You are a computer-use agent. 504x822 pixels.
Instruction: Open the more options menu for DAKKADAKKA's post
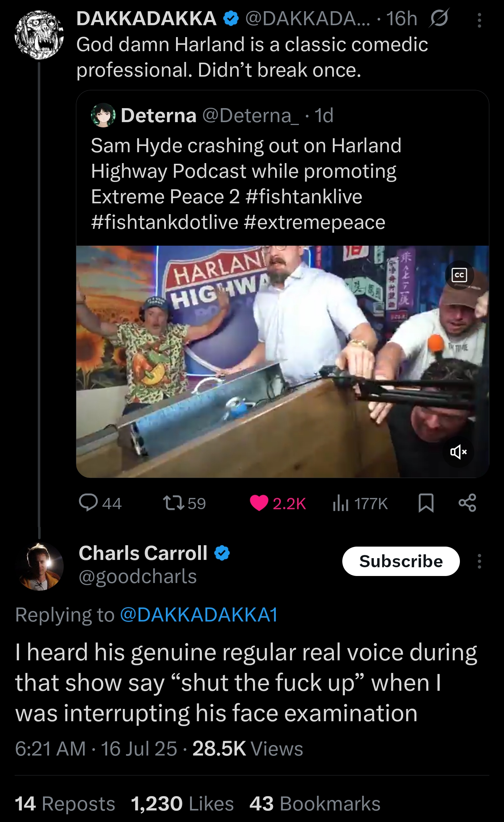(479, 20)
